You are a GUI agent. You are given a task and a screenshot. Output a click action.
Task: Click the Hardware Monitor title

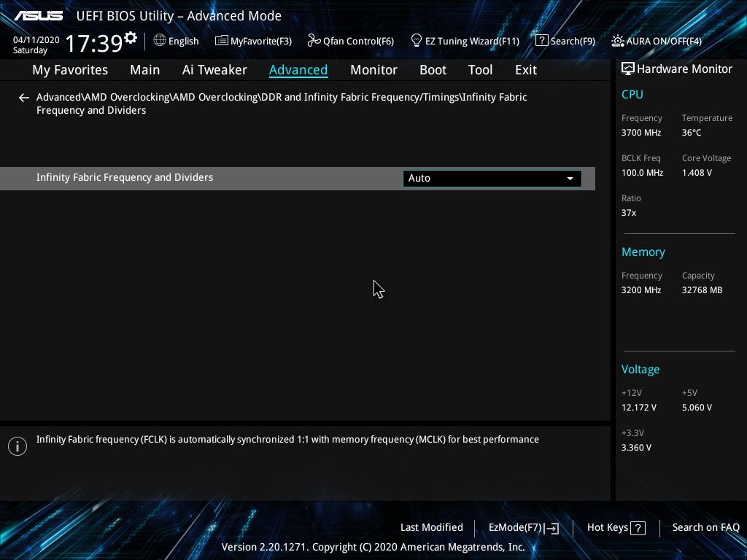684,69
